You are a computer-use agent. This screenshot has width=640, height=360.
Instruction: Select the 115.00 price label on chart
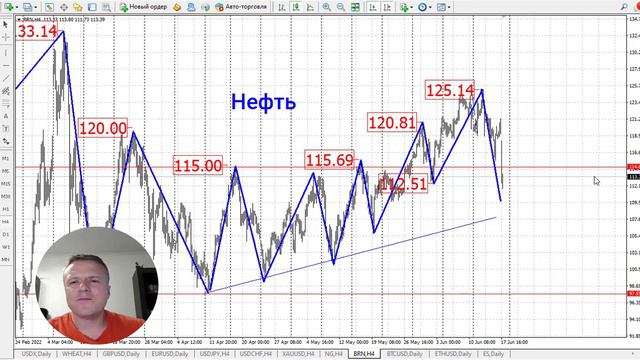coord(198,166)
